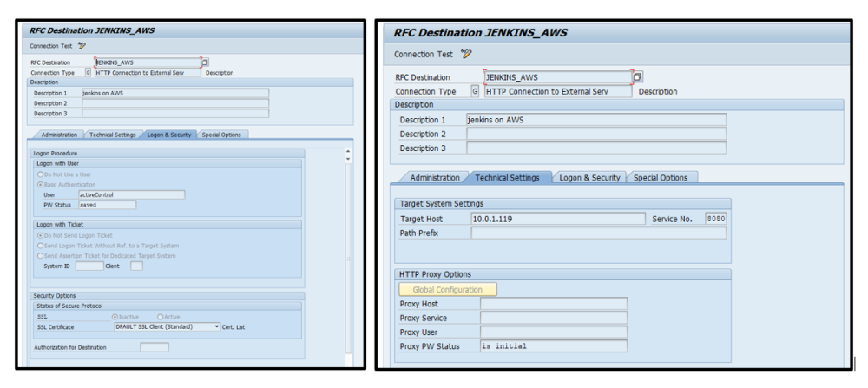
Task: Click Description 2 field in left window
Action: [175, 103]
